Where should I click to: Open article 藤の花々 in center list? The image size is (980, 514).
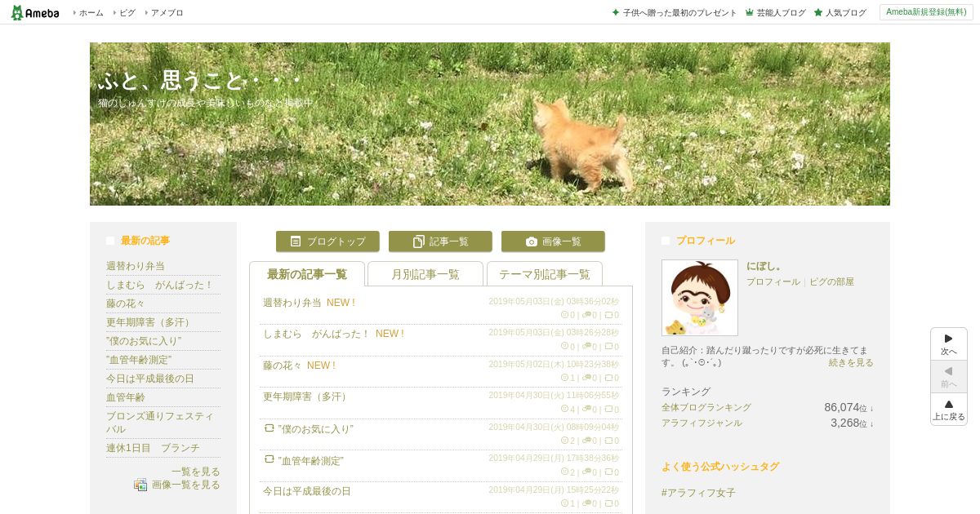click(x=283, y=366)
